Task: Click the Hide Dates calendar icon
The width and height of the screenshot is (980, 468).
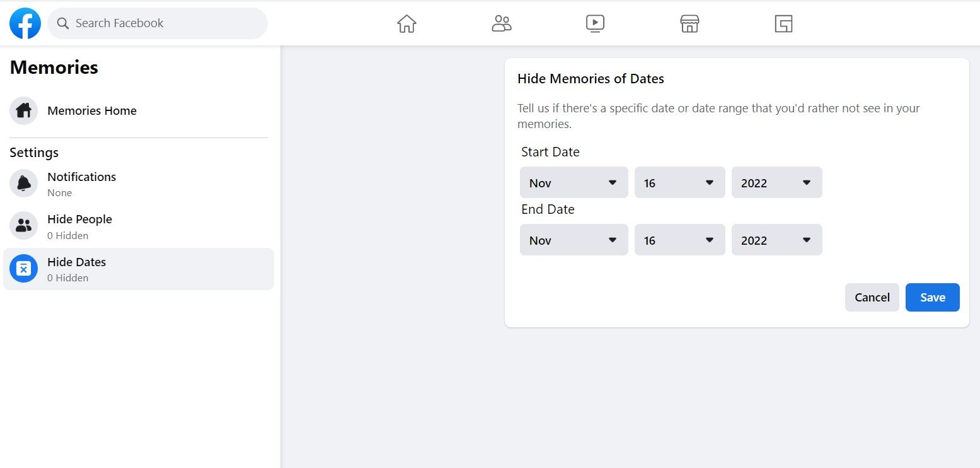Action: point(24,269)
